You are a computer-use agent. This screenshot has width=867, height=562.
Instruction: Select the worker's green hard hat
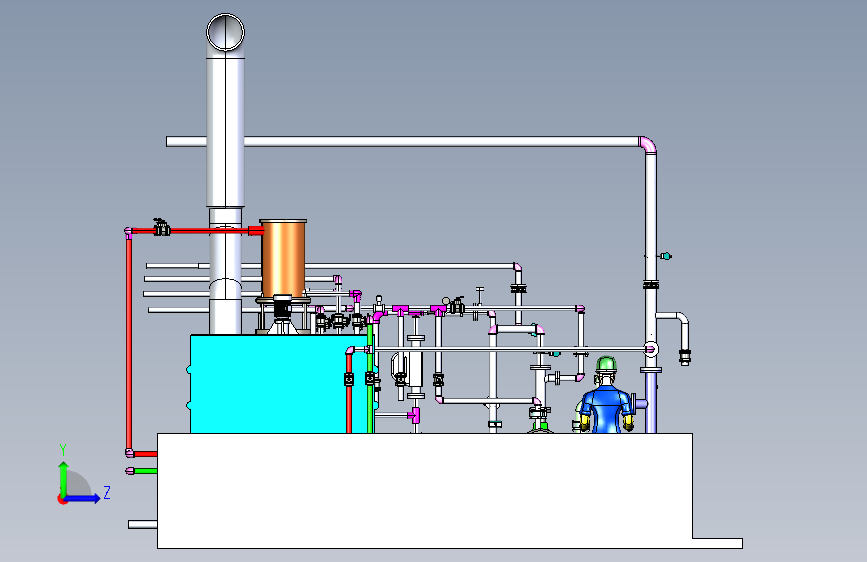pyautogui.click(x=606, y=365)
